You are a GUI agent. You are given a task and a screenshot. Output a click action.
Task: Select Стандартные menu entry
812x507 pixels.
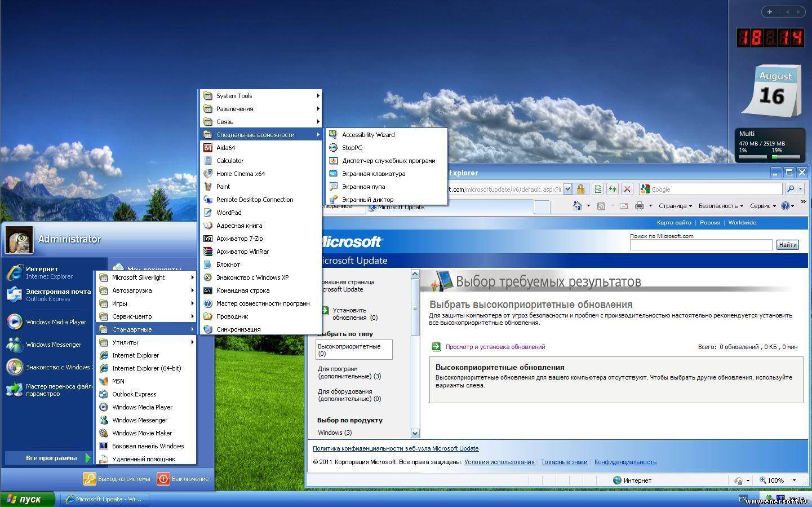[x=146, y=329]
